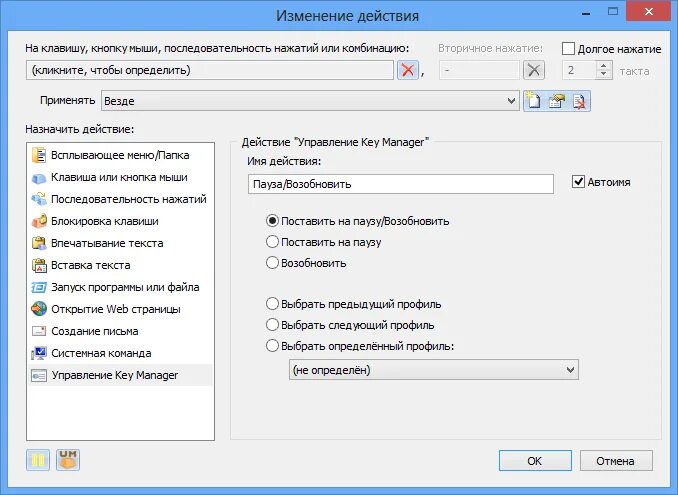Image resolution: width=678 pixels, height=495 pixels.
Task: Select Создание письма action
Action: pyautogui.click(x=120, y=331)
